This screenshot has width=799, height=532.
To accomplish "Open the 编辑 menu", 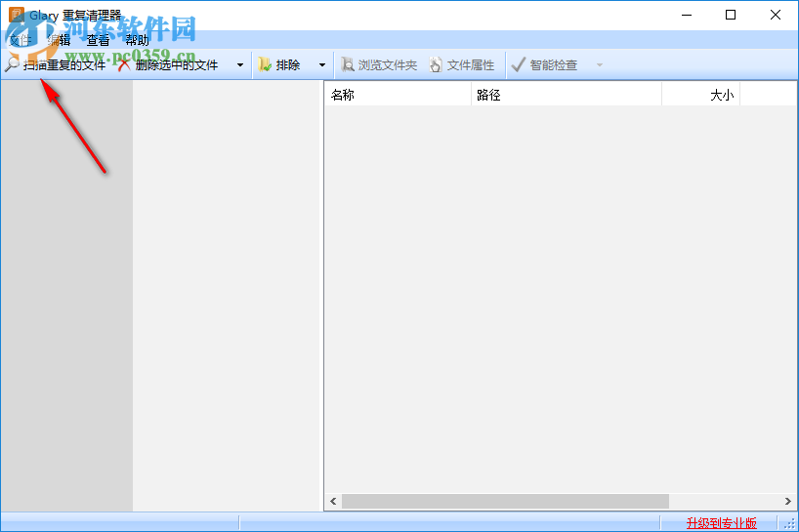I will tap(59, 40).
